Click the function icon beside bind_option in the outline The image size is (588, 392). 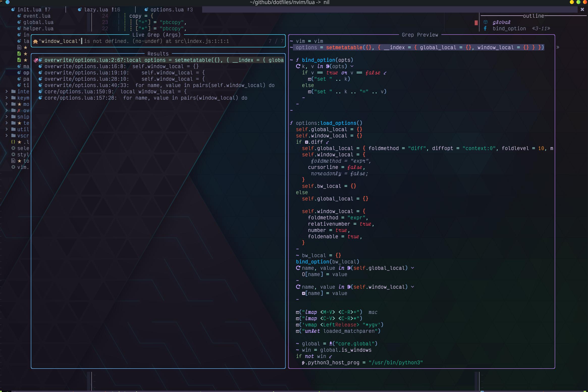point(485,28)
